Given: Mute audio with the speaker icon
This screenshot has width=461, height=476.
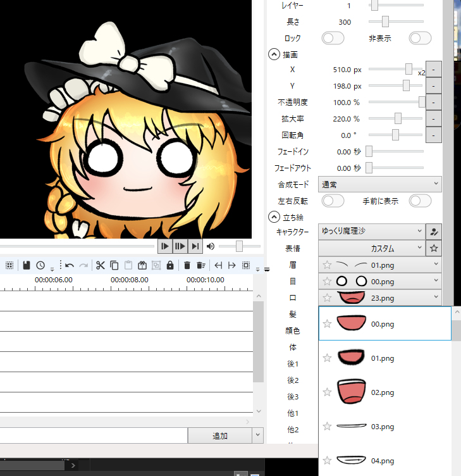Looking at the screenshot, I should [x=210, y=246].
